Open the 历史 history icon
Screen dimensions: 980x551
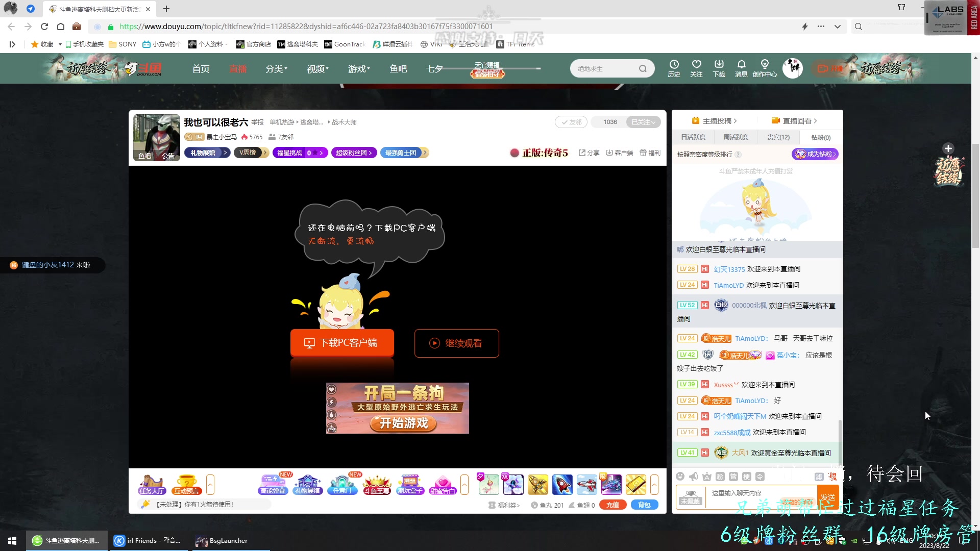pos(674,68)
